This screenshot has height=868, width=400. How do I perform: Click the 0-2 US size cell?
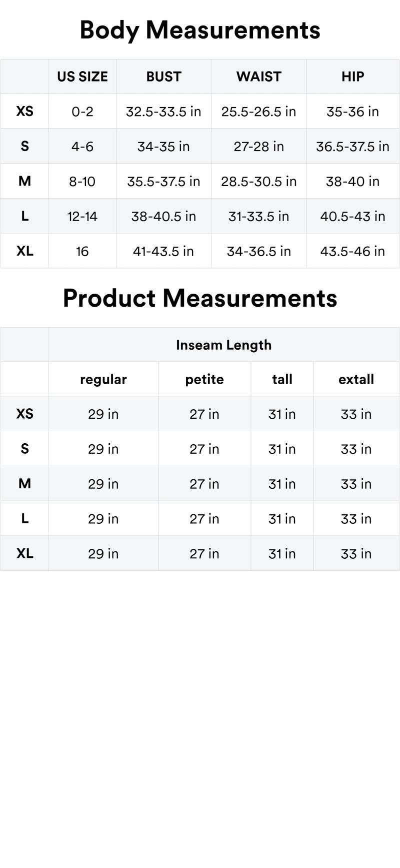[82, 112]
